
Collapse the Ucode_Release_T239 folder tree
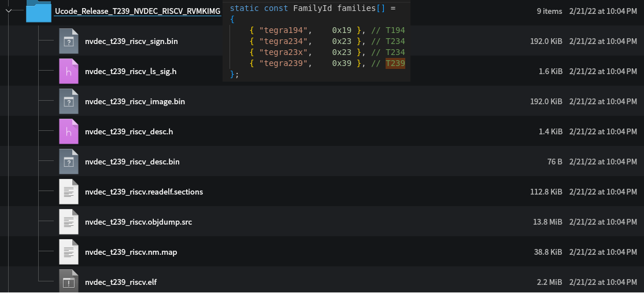pos(9,11)
